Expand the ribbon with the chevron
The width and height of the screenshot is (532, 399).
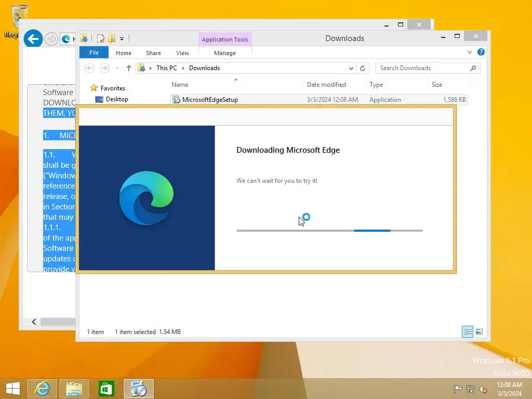pyautogui.click(x=470, y=52)
